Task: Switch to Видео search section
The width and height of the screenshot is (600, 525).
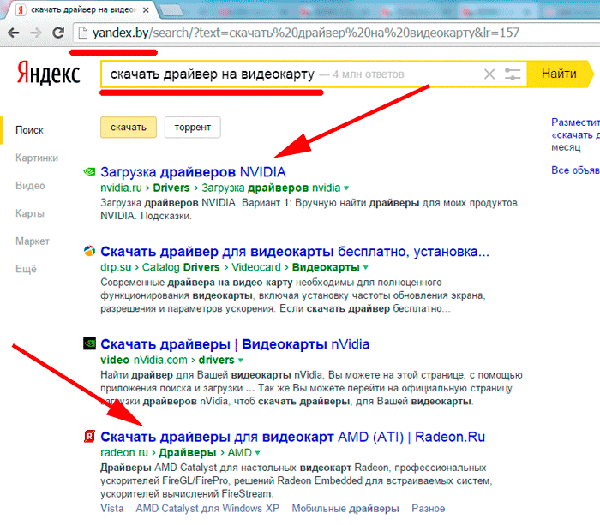Action: coord(30,186)
